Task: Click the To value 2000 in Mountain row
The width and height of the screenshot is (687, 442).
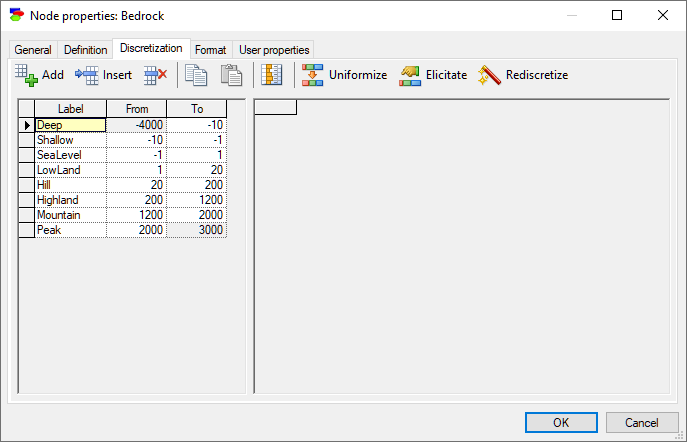Action: 197,215
